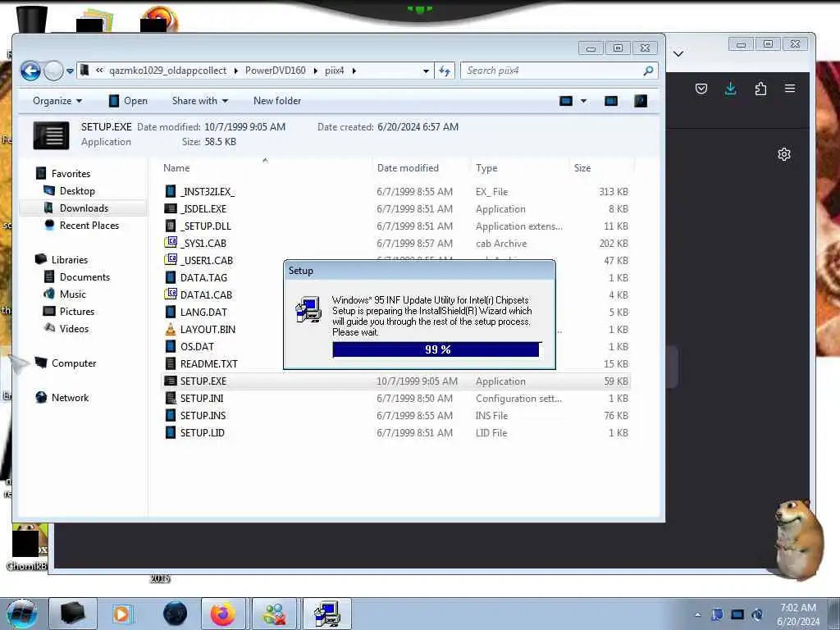Open the view options dropdown arrow
The width and height of the screenshot is (840, 630).
tap(583, 101)
